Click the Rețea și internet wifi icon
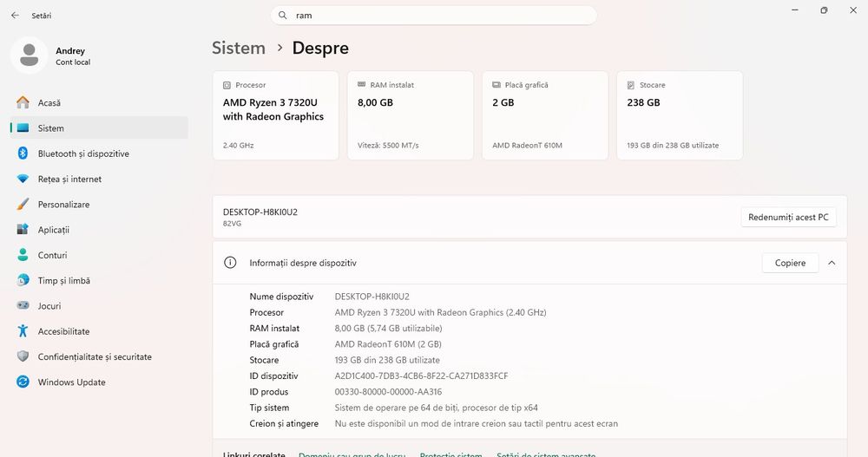 23,179
